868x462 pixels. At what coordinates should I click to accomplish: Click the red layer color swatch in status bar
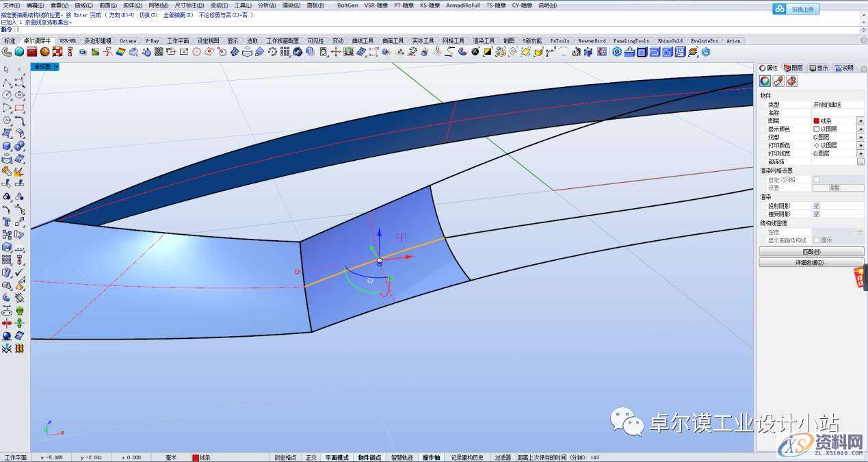click(196, 457)
